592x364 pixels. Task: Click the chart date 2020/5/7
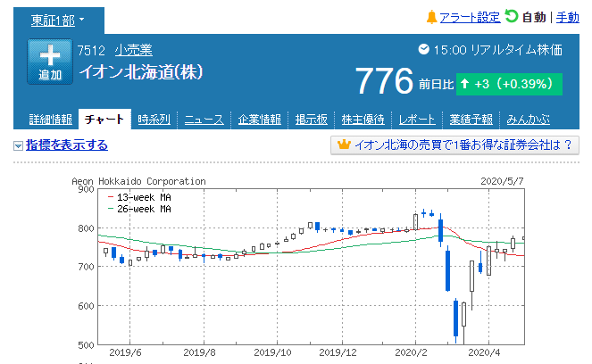(502, 181)
